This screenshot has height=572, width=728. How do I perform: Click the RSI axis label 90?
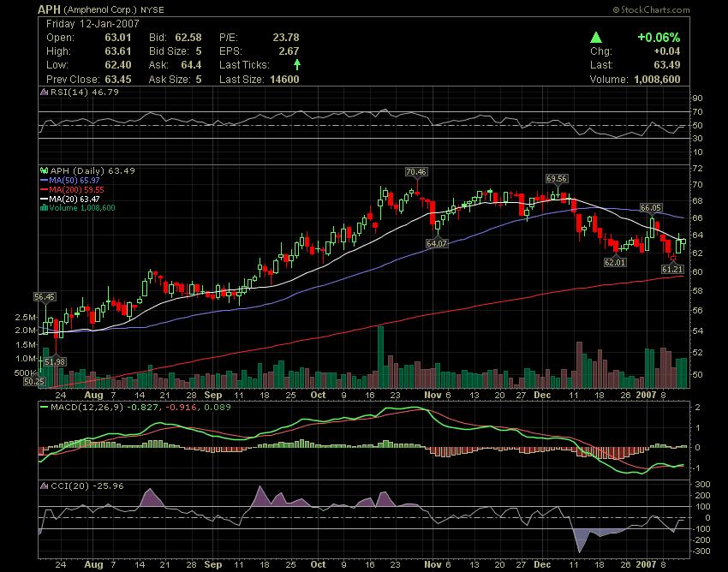click(697, 98)
